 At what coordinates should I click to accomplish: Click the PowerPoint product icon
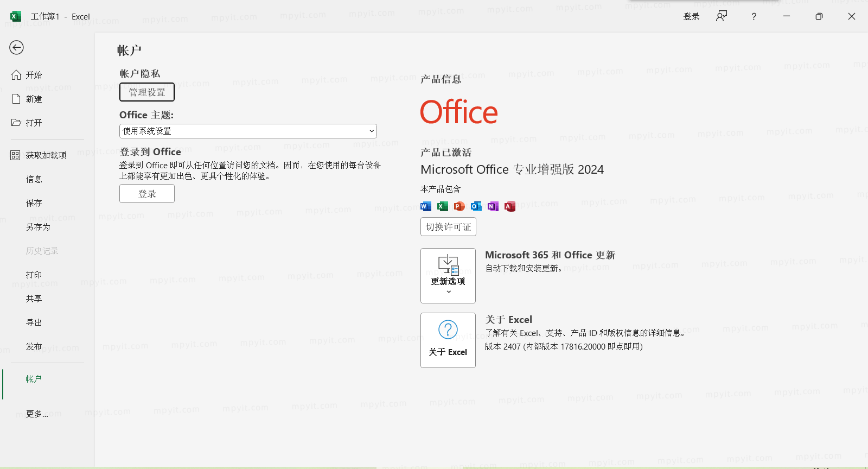point(459,206)
